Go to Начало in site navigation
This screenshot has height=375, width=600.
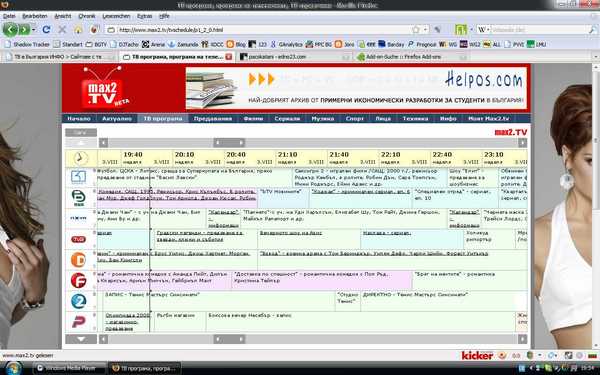pyautogui.click(x=79, y=119)
